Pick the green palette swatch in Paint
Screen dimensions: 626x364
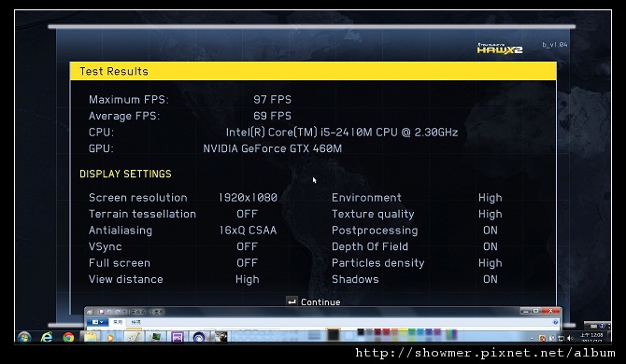pyautogui.click(x=412, y=331)
